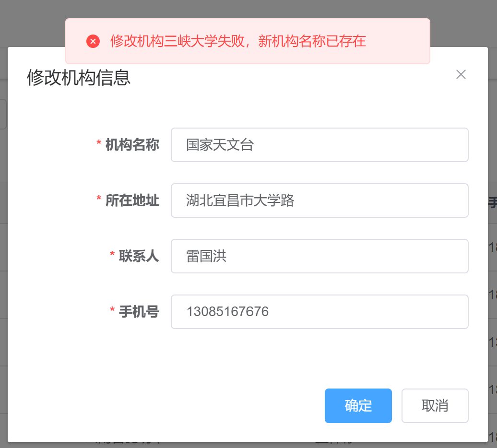The width and height of the screenshot is (497, 448).
Task: Click into the 所在地址 text box
Action: (319, 200)
